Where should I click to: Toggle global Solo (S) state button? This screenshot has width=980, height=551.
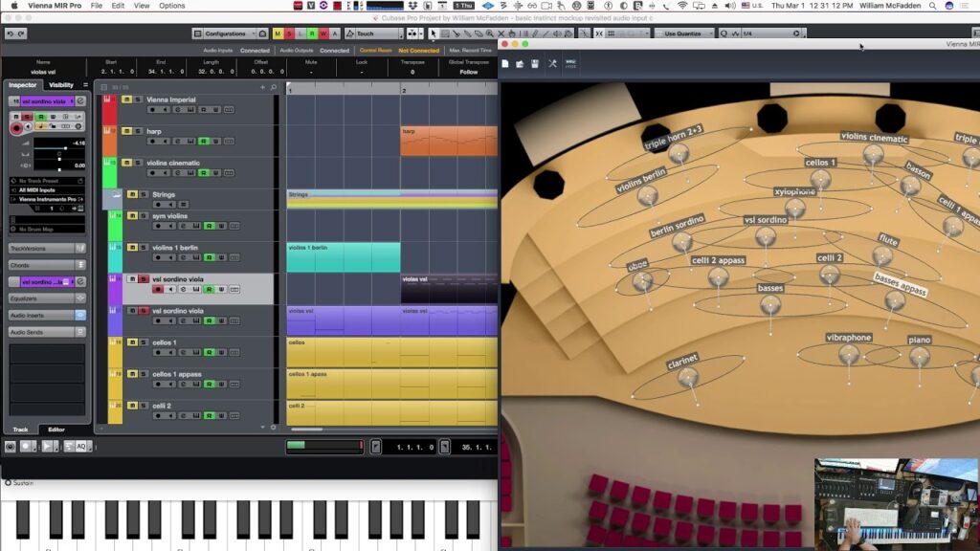coord(289,33)
